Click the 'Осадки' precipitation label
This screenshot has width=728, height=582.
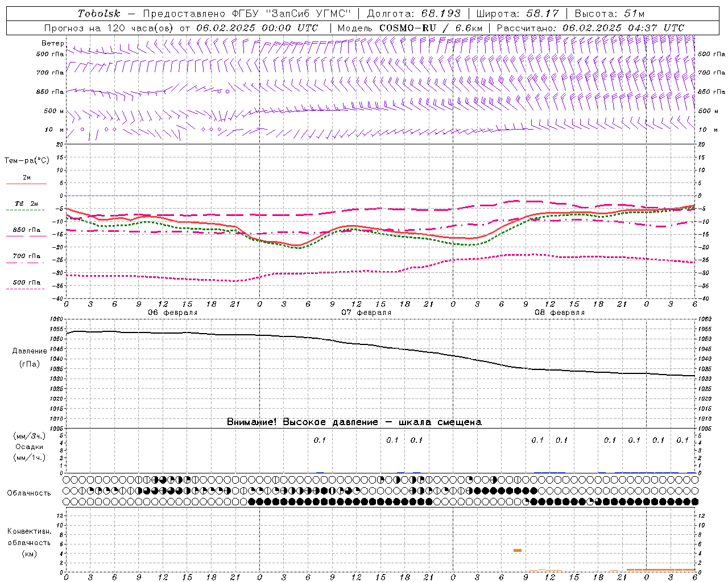(30, 447)
